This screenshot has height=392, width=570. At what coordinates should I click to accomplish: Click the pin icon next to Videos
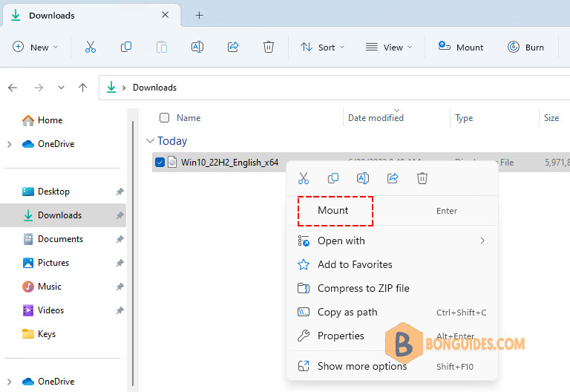point(120,310)
